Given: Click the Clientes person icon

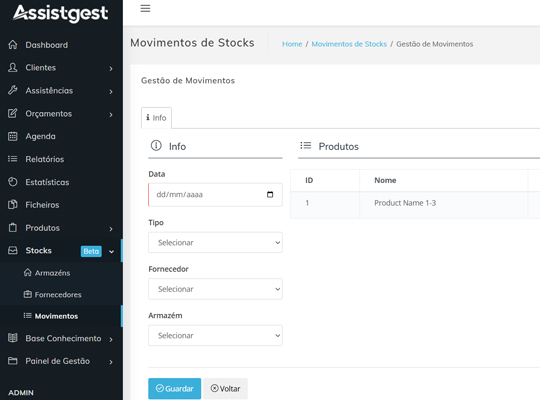Looking at the screenshot, I should 13,68.
